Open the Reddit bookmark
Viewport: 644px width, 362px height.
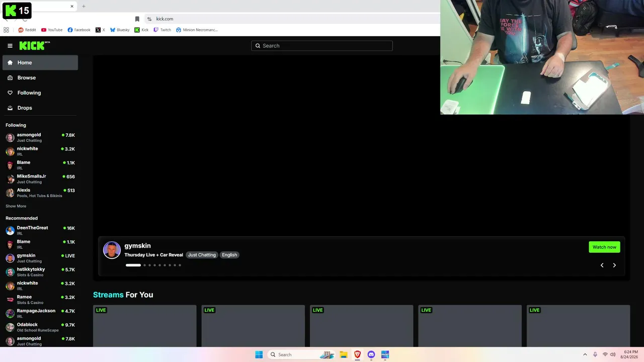pyautogui.click(x=27, y=30)
